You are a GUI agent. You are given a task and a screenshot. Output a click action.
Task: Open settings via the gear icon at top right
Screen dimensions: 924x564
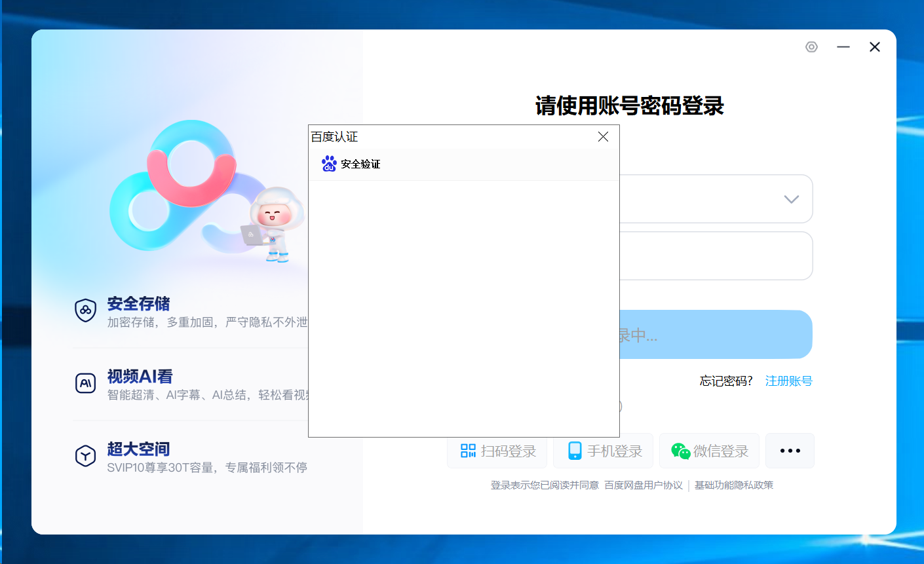(811, 47)
